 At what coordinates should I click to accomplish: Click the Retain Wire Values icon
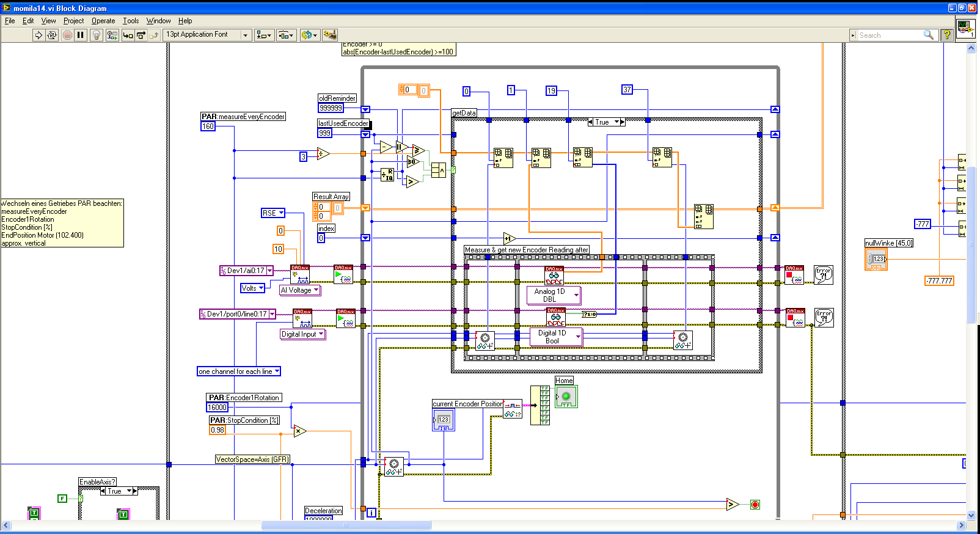(x=112, y=35)
